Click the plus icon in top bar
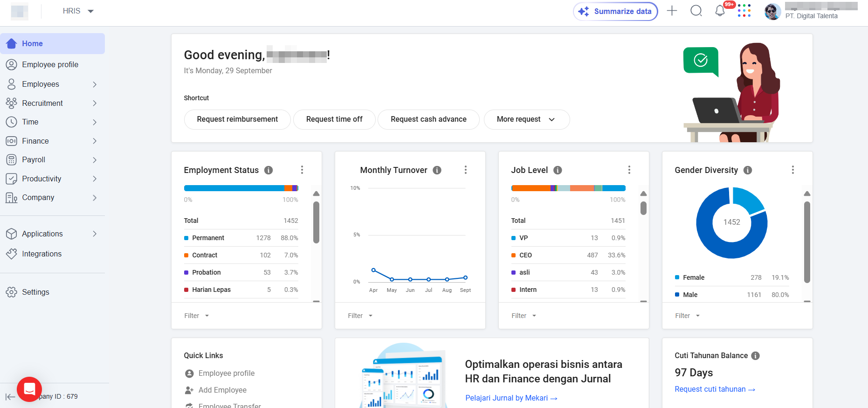This screenshot has height=408, width=868. click(672, 11)
